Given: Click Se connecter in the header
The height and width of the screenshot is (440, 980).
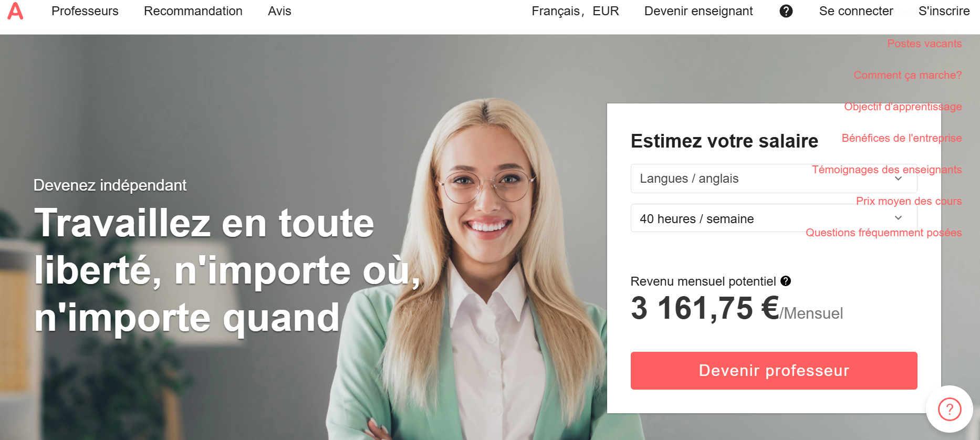Looking at the screenshot, I should pos(856,11).
